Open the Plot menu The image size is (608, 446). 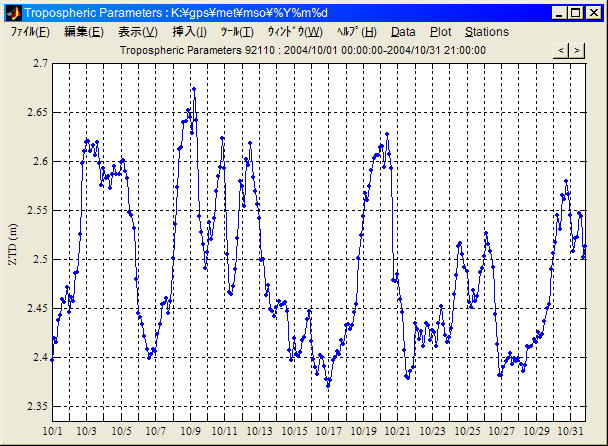[x=440, y=32]
